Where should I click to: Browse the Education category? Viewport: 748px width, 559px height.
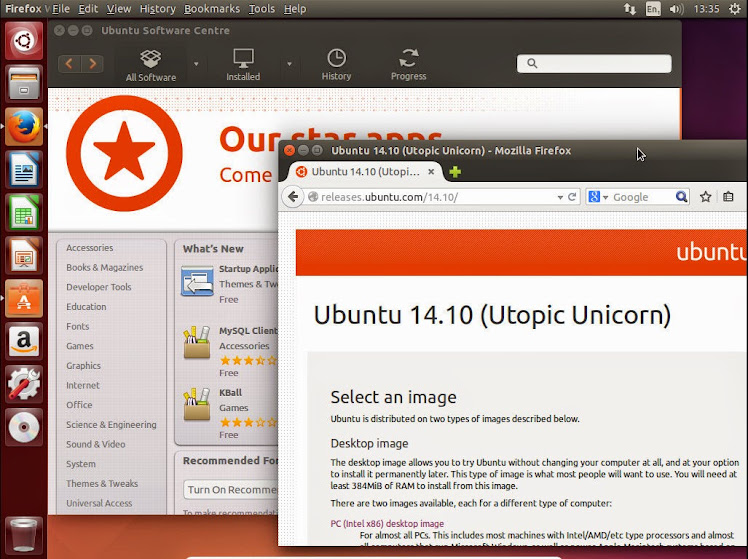coord(86,307)
